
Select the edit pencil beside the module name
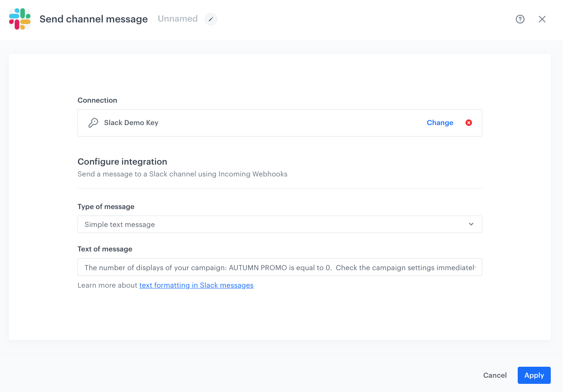tap(211, 19)
